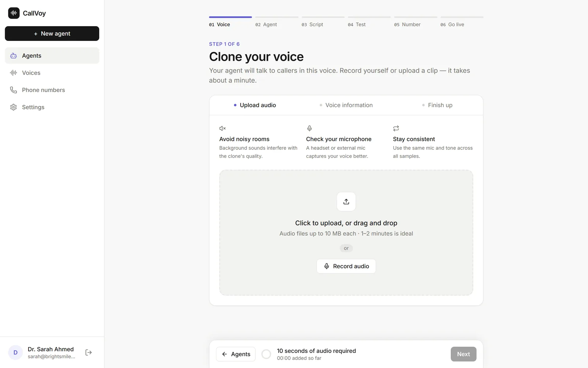Click the "STEP 1 OF 6" label
Viewport: 588px width, 368px height.
point(224,44)
